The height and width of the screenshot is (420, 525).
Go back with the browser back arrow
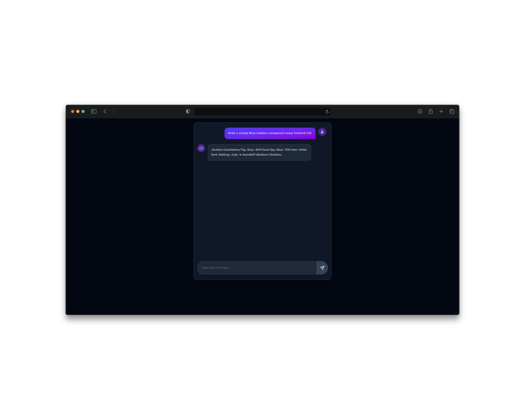click(105, 112)
